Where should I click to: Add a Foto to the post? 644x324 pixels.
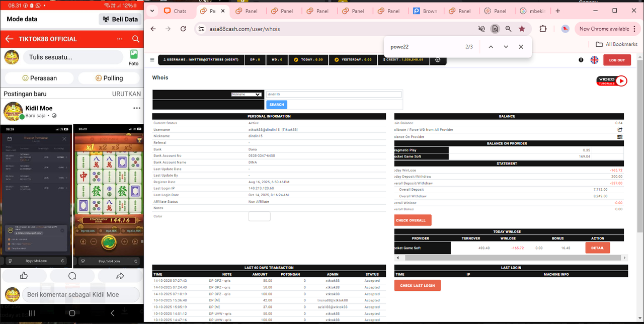[x=133, y=57]
